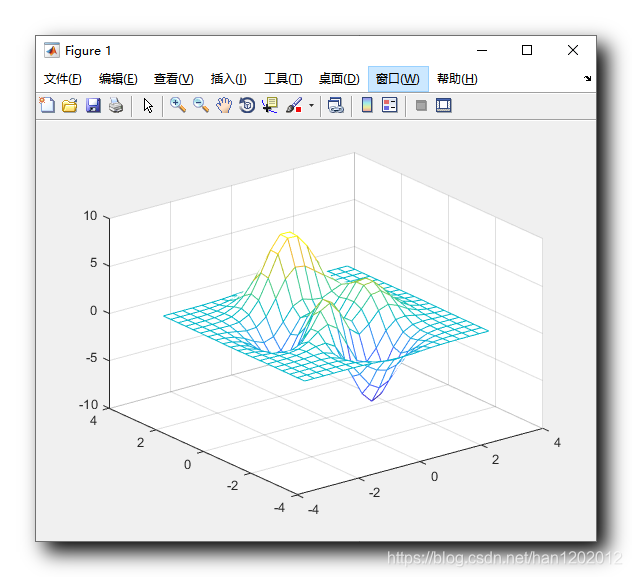
Task: Open the 编辑(E) menu
Action: point(118,79)
